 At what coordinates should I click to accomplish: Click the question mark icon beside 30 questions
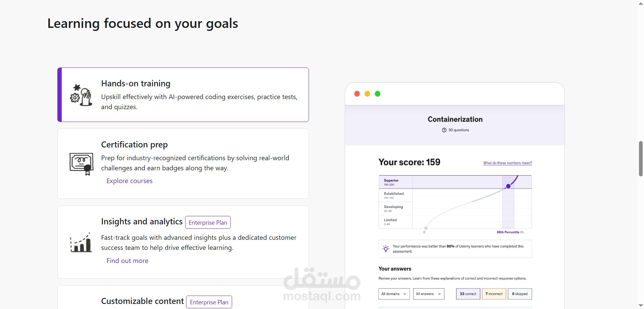pos(444,130)
